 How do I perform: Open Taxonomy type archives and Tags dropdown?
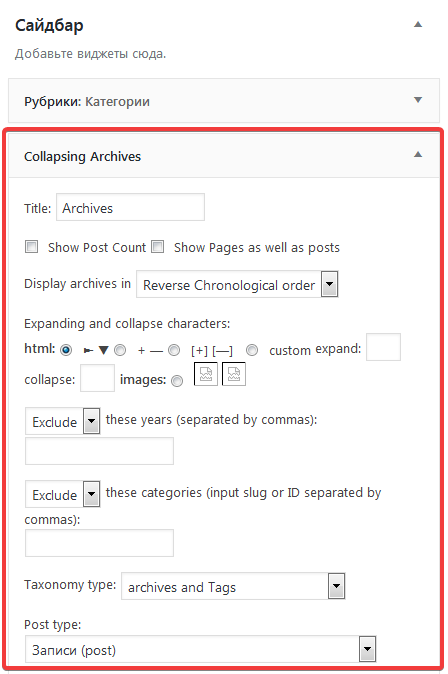pos(233,586)
